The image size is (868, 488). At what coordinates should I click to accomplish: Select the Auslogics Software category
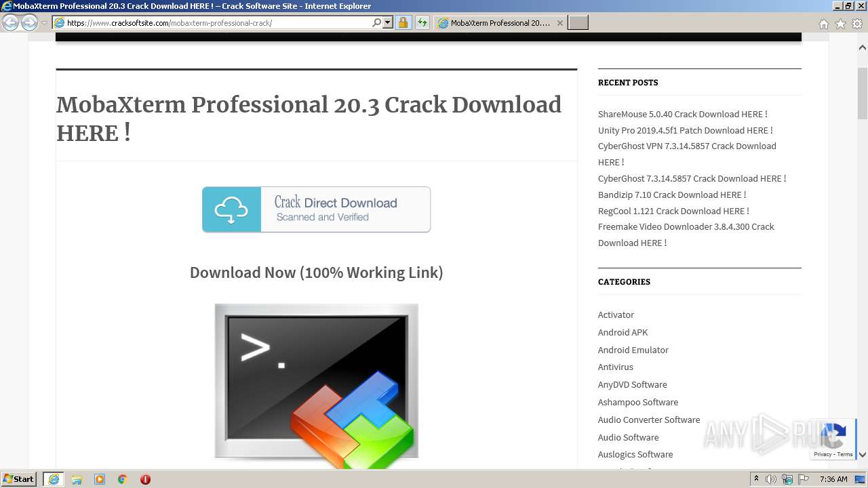click(x=635, y=454)
